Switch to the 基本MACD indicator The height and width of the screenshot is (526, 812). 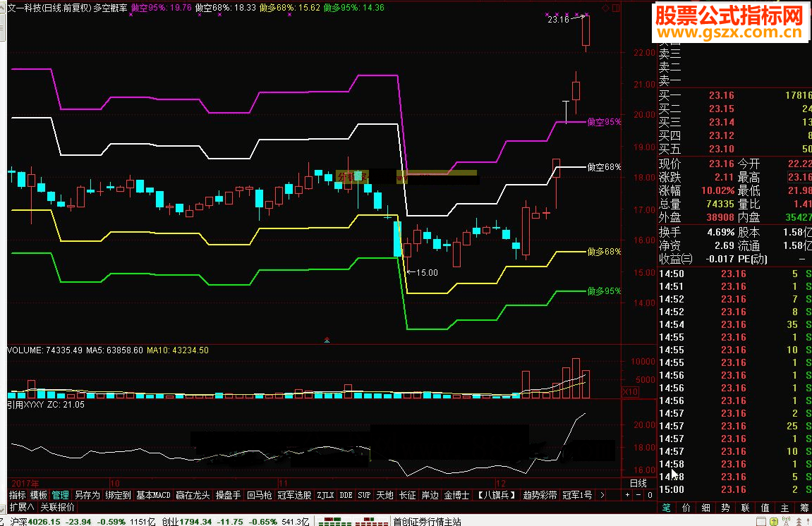tap(153, 495)
